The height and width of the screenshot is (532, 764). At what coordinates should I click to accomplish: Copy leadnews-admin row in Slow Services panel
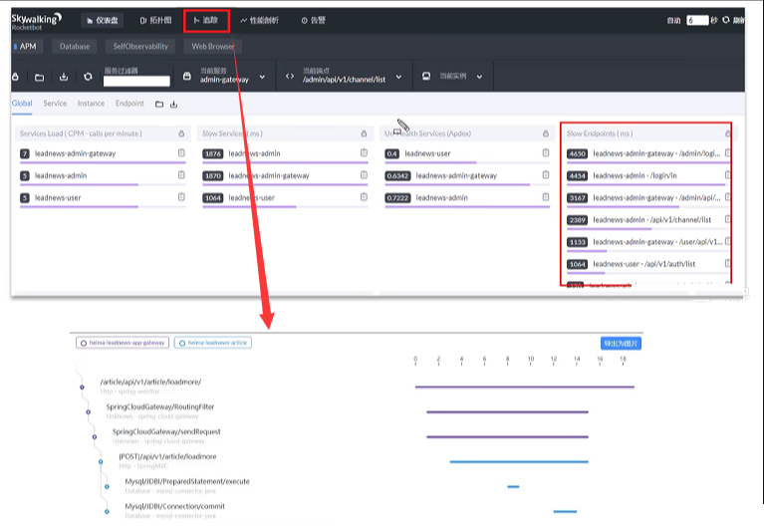[364, 153]
